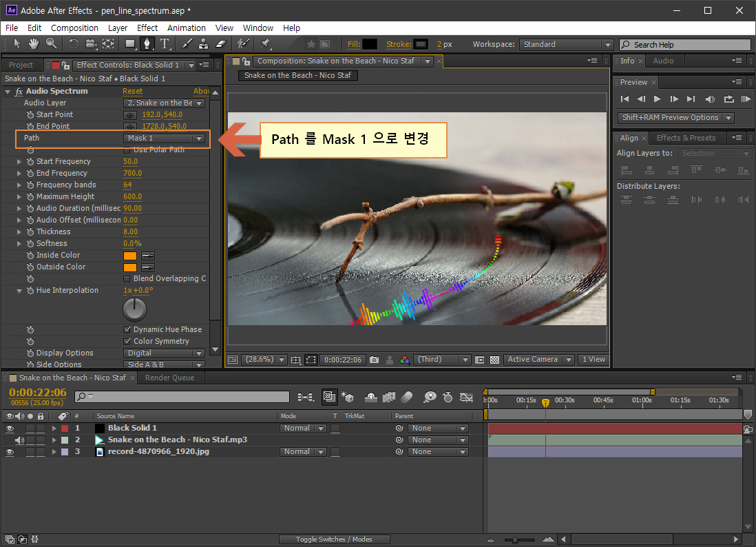Image resolution: width=756 pixels, height=547 pixels.
Task: Mute audio in the Preview panel
Action: [x=710, y=99]
